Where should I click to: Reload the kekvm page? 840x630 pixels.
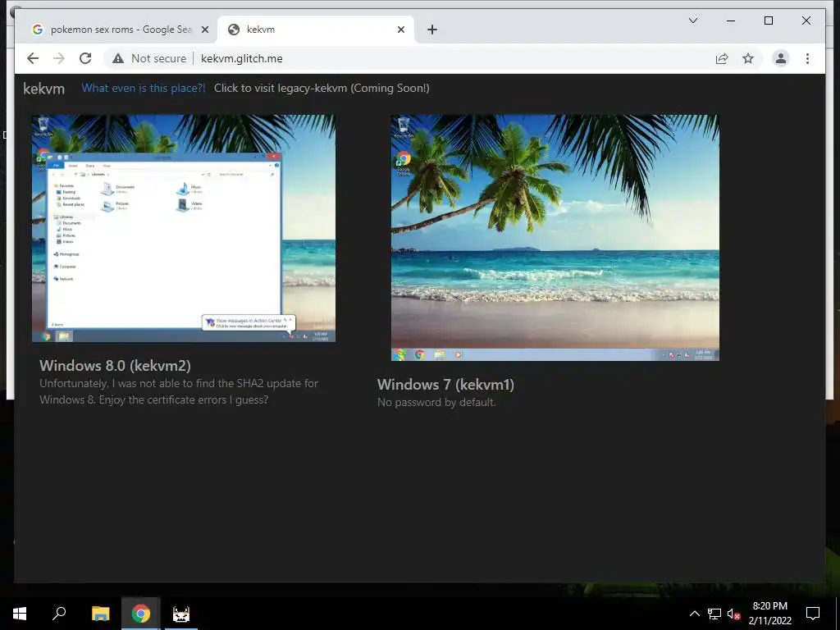coord(85,58)
